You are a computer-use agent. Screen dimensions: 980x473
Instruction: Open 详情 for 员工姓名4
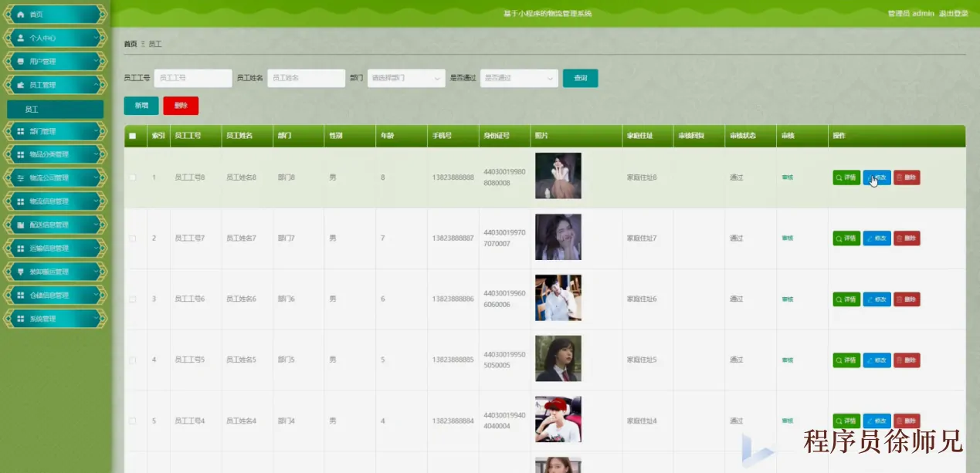click(x=846, y=421)
